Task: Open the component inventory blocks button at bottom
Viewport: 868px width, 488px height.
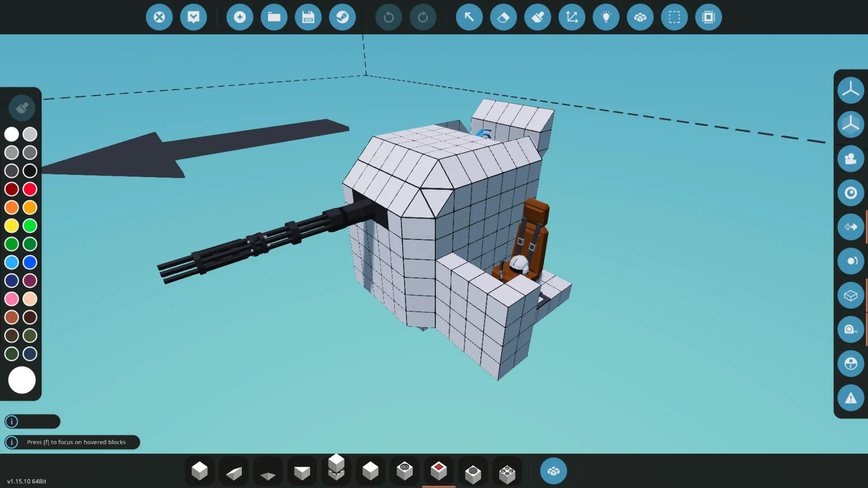Action: pyautogui.click(x=553, y=471)
